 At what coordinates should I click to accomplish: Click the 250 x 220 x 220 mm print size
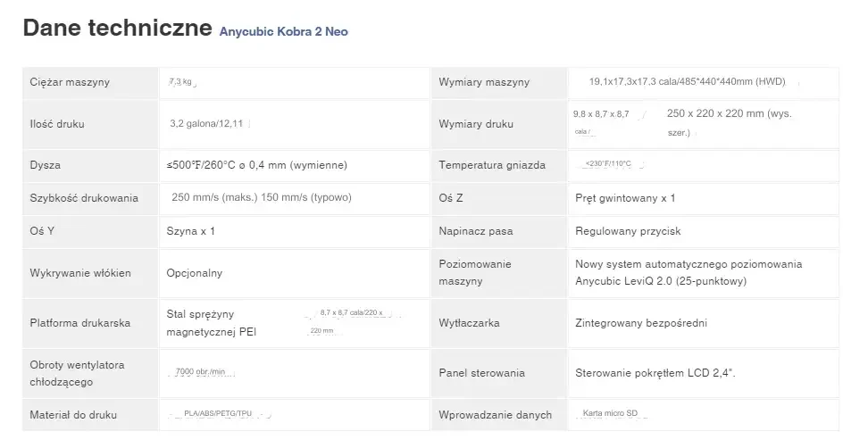point(729,114)
